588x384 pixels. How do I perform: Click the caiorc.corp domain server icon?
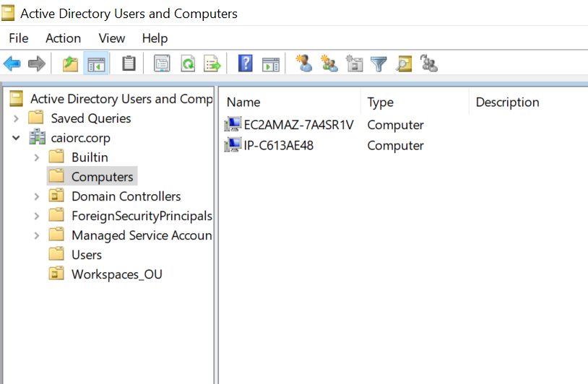coord(38,137)
